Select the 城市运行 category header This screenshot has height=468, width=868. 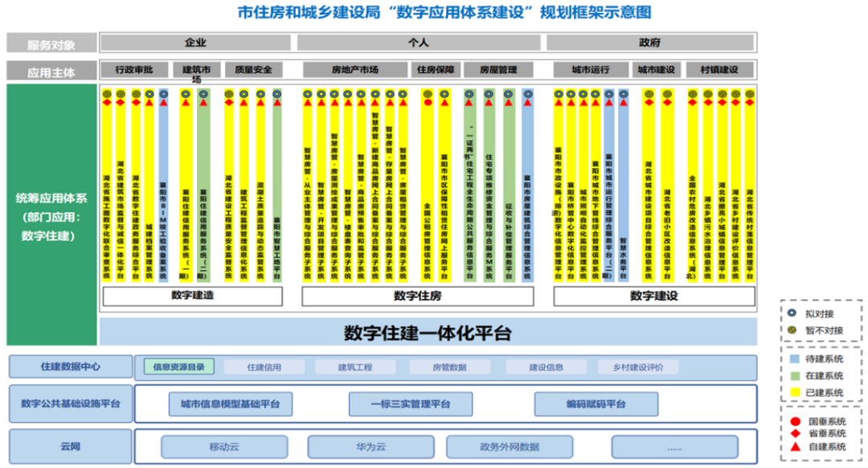click(590, 70)
